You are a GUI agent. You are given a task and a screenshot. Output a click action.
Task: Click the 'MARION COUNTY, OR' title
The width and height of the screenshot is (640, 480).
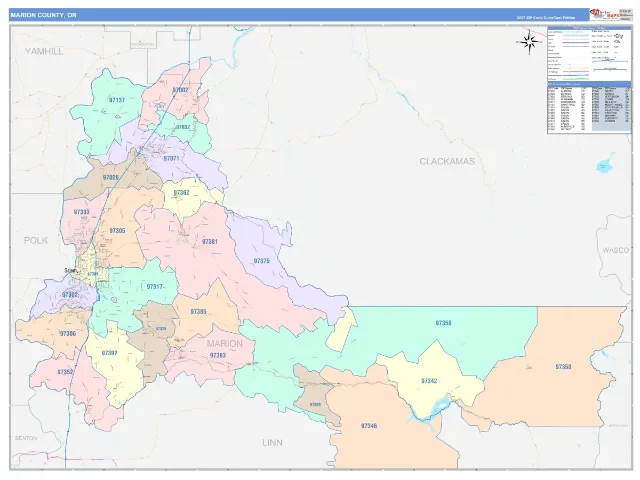43,15
